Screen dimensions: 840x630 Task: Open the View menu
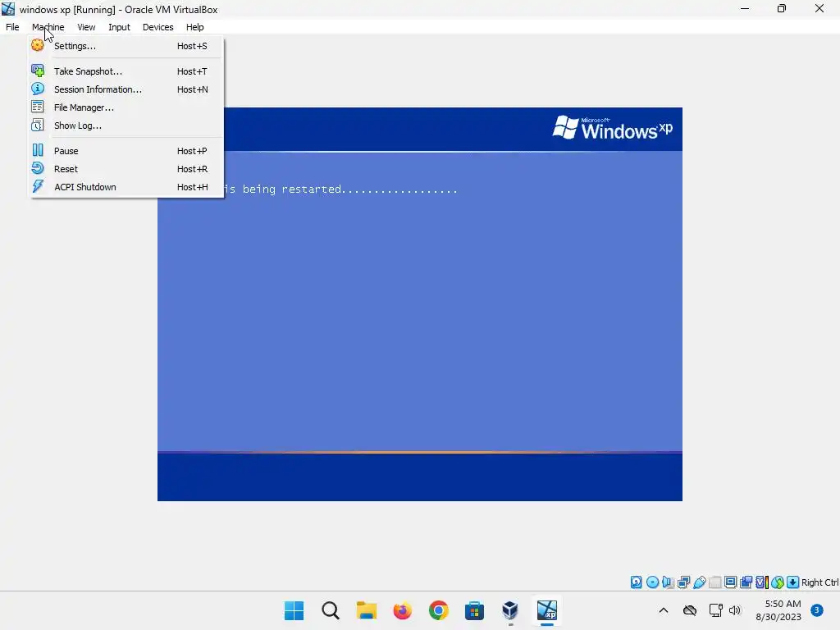tap(86, 27)
